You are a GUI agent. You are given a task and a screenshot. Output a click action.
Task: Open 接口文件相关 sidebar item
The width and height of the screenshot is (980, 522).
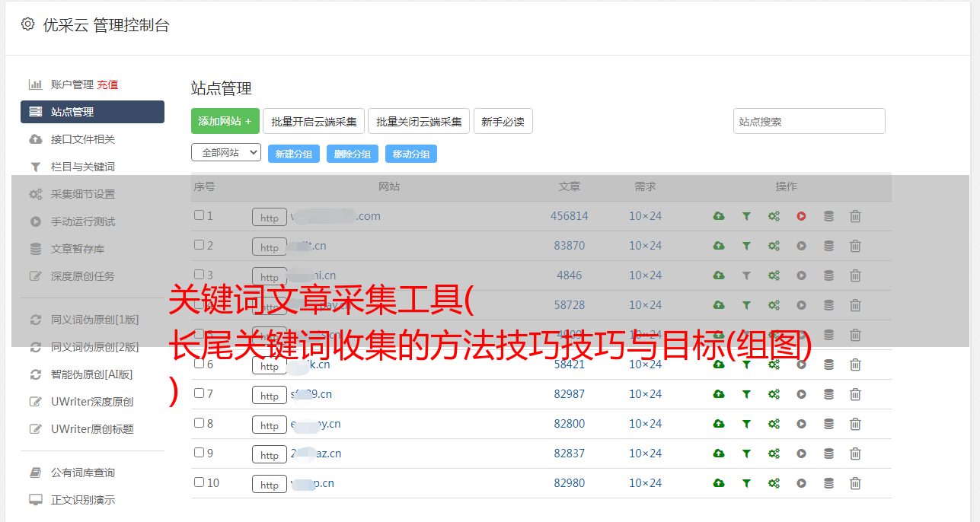pos(83,139)
